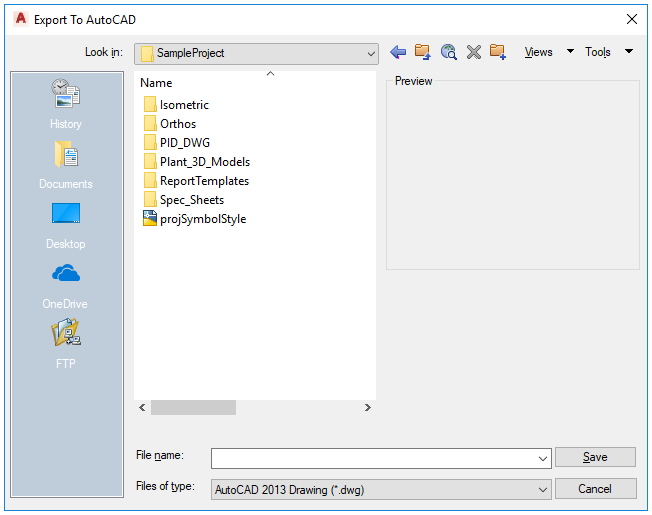Image resolution: width=652 pixels, height=515 pixels.
Task: Click the ReportTemplates folder icon
Action: (150, 180)
